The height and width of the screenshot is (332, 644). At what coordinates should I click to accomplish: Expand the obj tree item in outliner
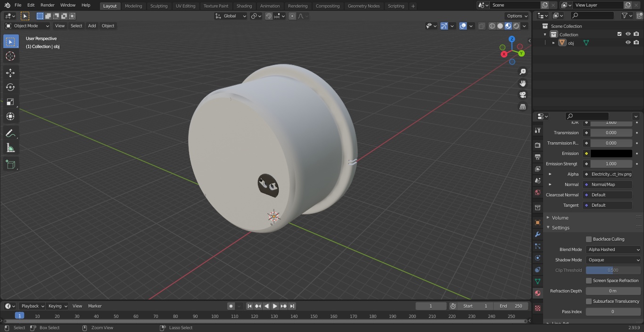[x=553, y=43]
